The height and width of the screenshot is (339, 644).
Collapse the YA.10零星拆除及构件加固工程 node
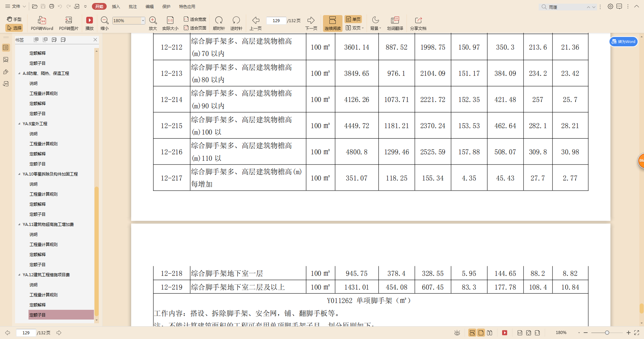coord(19,174)
